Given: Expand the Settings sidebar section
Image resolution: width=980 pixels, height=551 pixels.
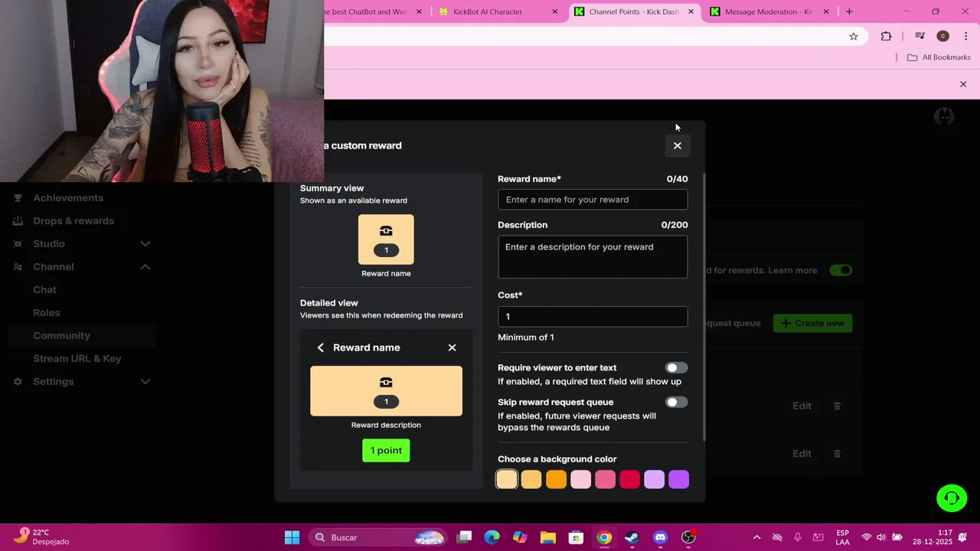Looking at the screenshot, I should (145, 381).
